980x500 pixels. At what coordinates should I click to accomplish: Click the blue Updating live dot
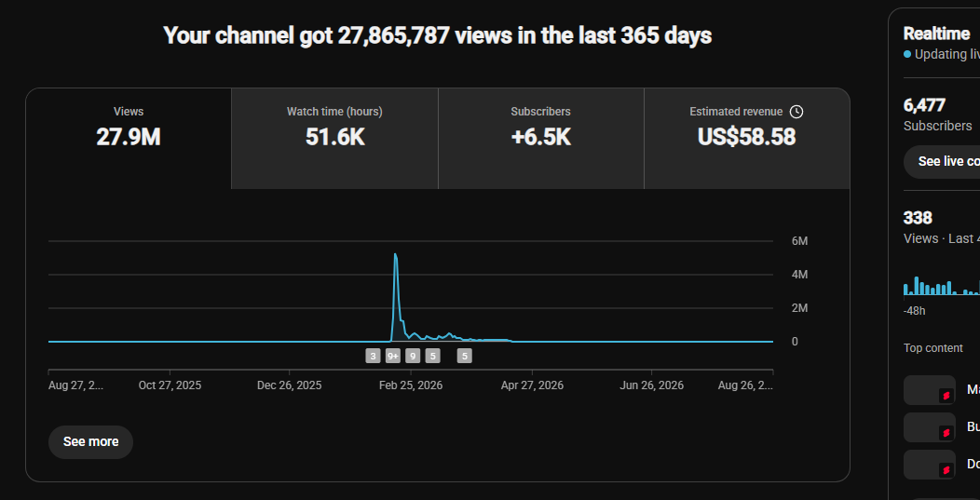tap(907, 54)
